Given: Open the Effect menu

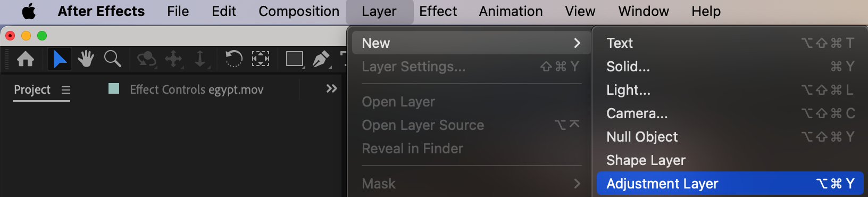Looking at the screenshot, I should [438, 11].
